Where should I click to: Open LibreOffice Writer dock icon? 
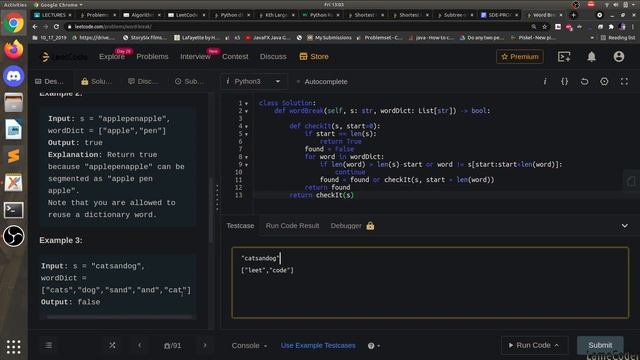click(13, 129)
